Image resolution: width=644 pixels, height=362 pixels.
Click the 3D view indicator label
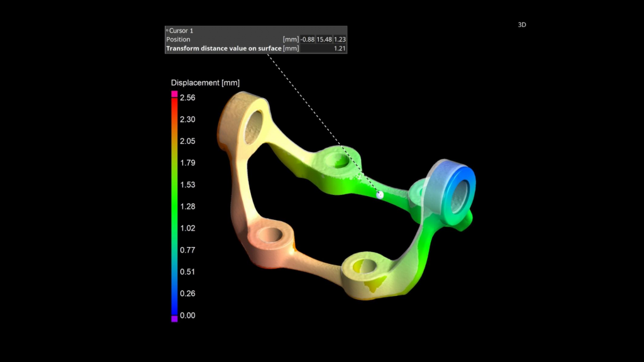[x=521, y=24]
